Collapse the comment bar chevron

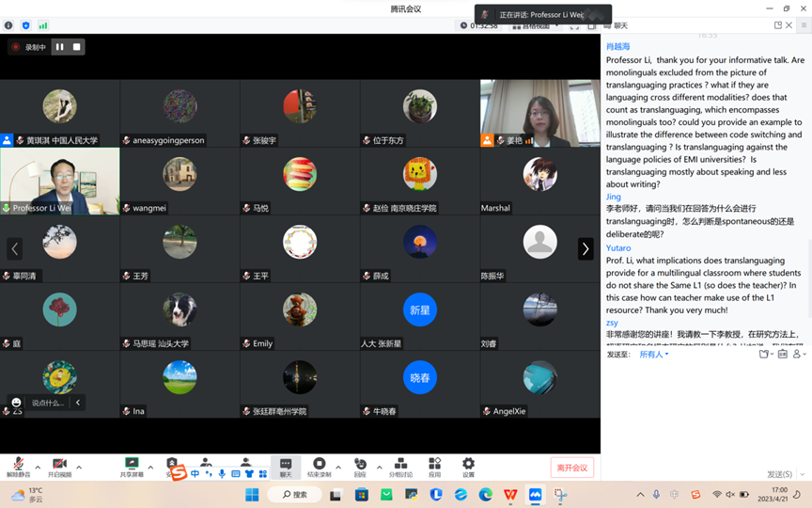(x=78, y=403)
